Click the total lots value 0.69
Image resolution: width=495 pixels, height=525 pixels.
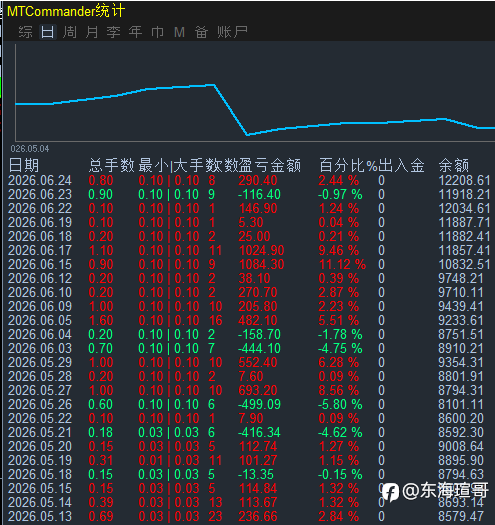[101, 517]
